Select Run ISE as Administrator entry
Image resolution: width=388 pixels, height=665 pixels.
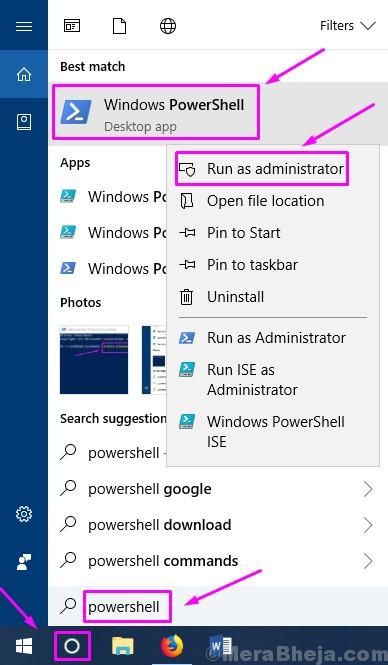(273, 380)
